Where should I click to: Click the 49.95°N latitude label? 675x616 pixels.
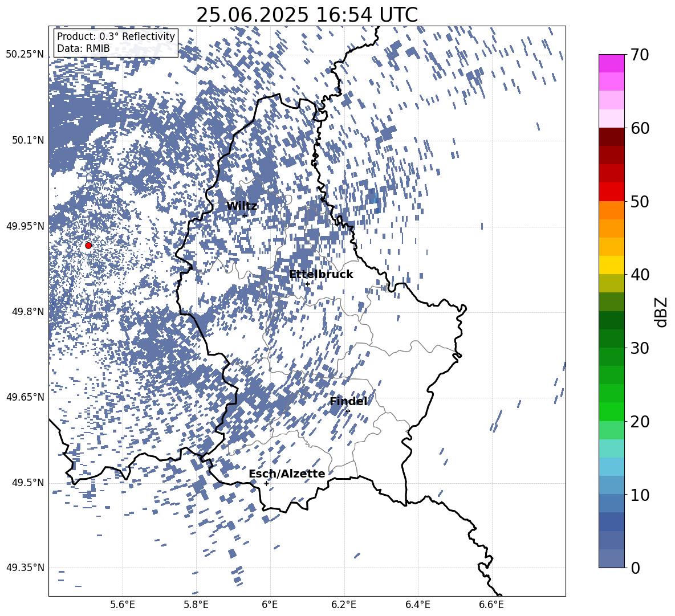[x=25, y=226]
